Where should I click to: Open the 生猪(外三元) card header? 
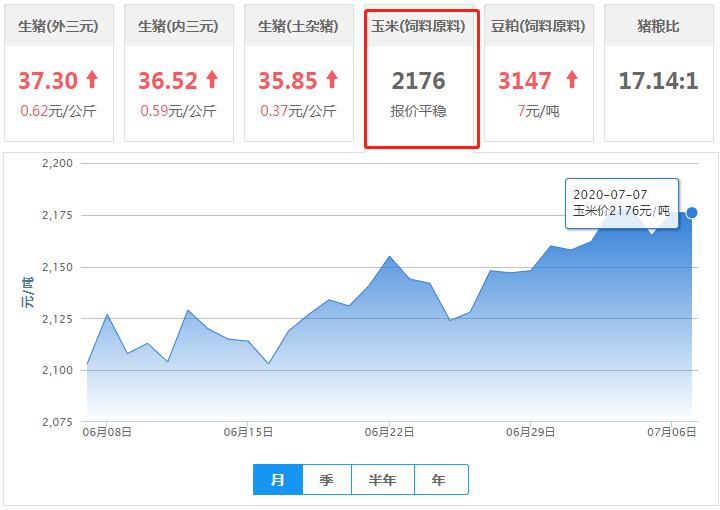(x=58, y=26)
